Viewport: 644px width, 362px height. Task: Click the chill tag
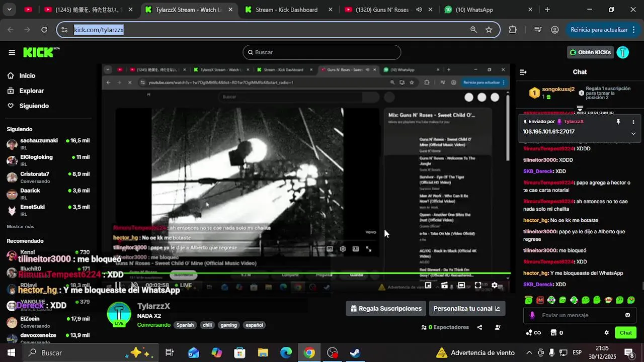tap(207, 325)
